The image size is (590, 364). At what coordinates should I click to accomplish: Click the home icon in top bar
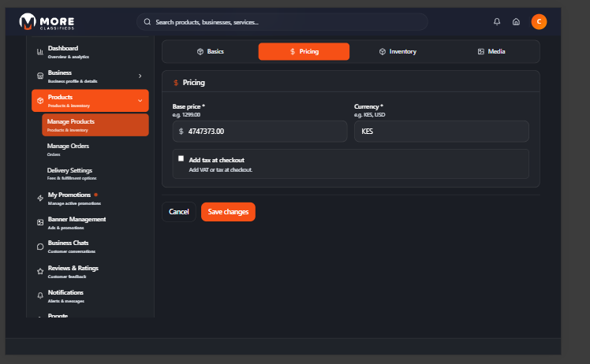pyautogui.click(x=516, y=22)
